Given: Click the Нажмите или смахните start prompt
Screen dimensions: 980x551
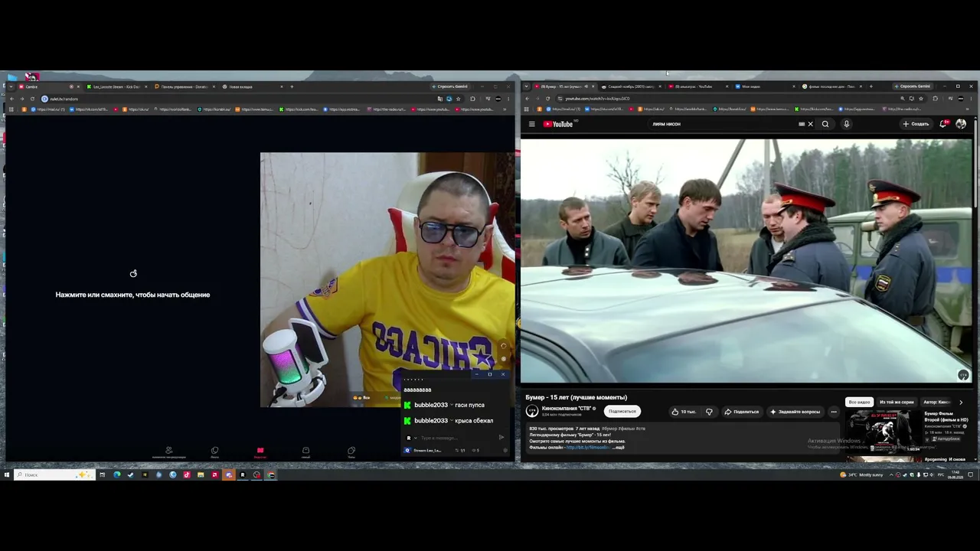Looking at the screenshot, I should tap(132, 295).
